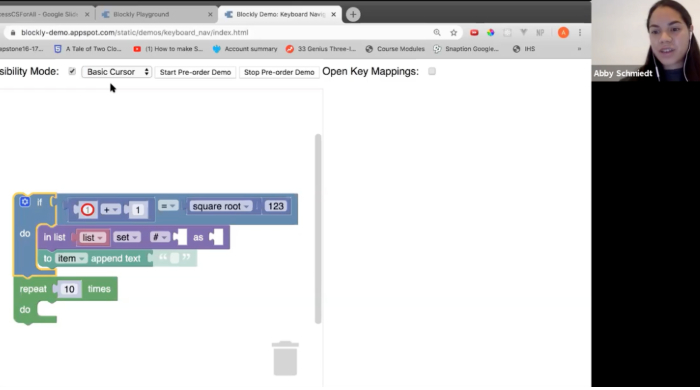Open the Snaption Google... bookmark
Screen dimensions: 700x390
[x=466, y=49]
